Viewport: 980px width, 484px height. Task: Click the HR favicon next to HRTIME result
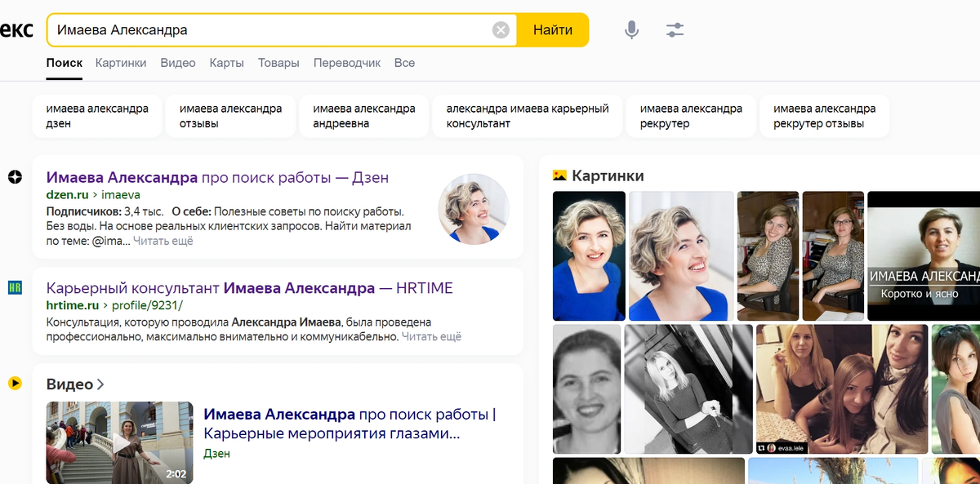pyautogui.click(x=15, y=286)
